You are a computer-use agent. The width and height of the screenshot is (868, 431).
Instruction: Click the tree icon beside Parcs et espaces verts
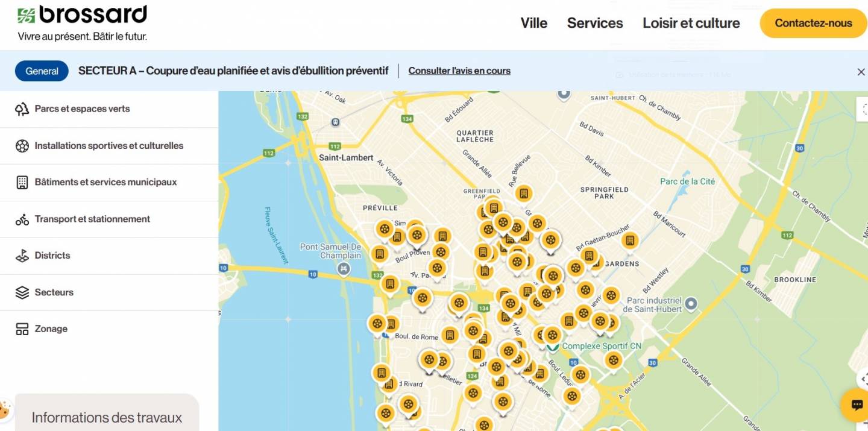[22, 109]
